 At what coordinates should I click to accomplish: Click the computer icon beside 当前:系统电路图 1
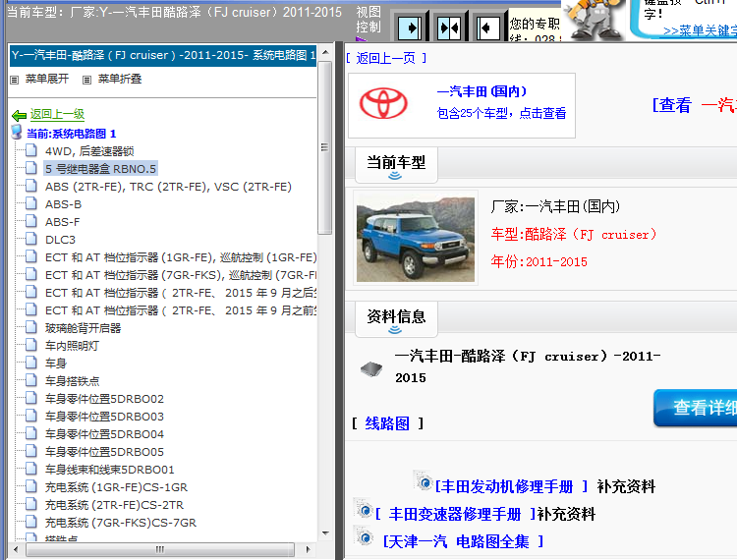tap(17, 133)
